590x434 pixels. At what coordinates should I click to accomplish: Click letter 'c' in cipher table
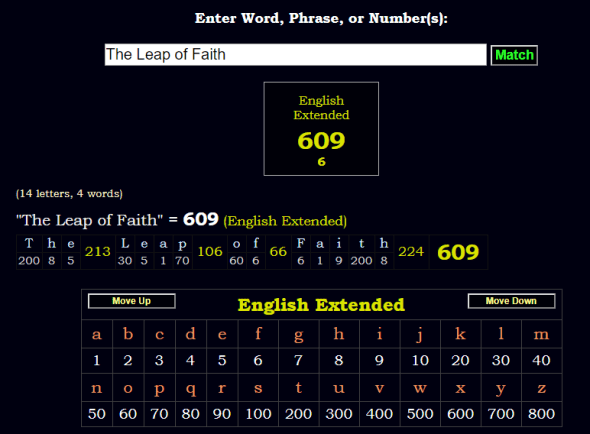[159, 334]
